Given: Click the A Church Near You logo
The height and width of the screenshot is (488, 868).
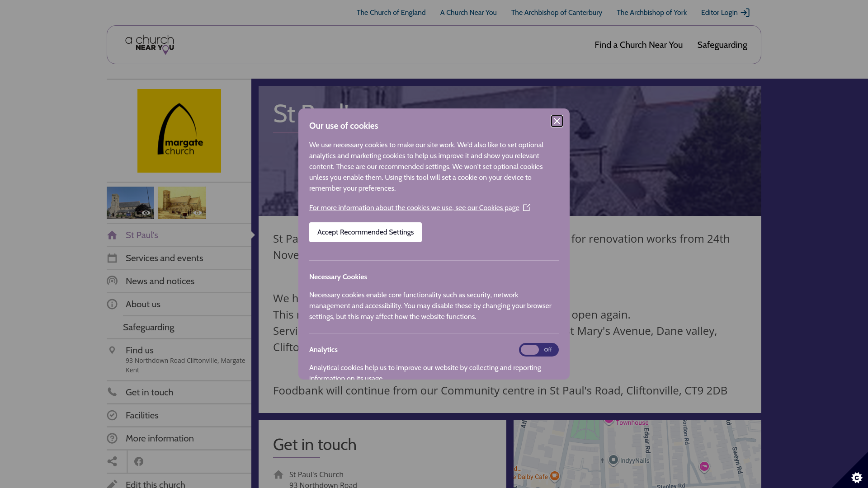Looking at the screenshot, I should [x=150, y=45].
